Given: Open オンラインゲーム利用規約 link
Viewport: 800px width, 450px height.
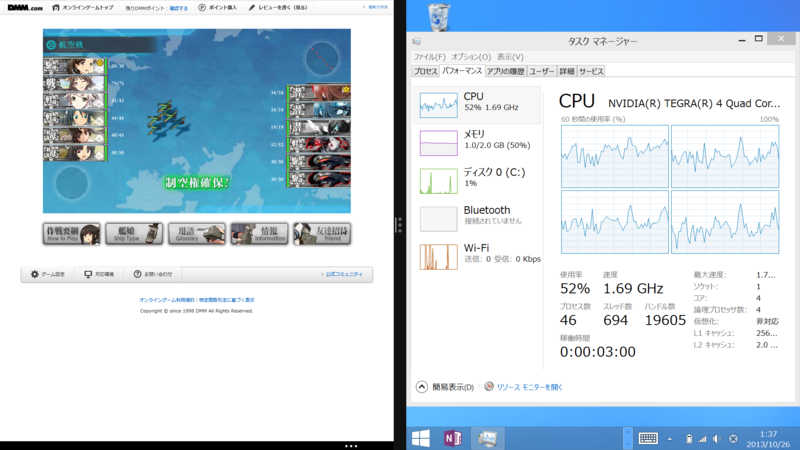Looking at the screenshot, I should [167, 300].
